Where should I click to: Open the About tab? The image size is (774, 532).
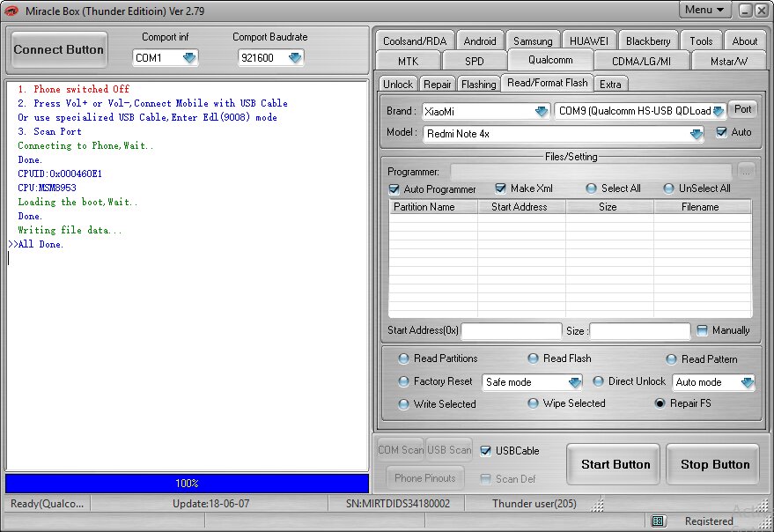coord(744,41)
